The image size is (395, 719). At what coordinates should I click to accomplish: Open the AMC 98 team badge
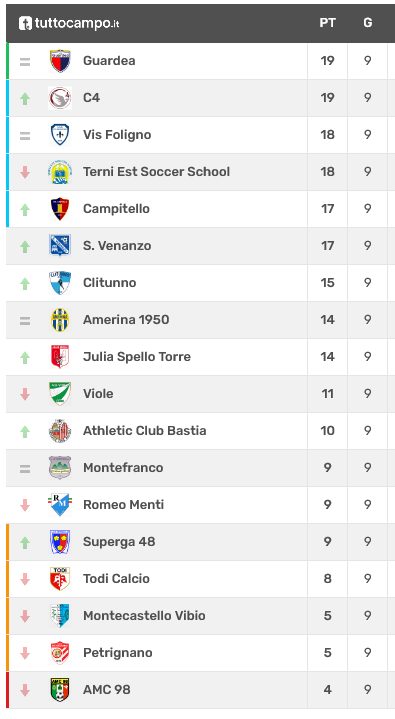pyautogui.click(x=60, y=690)
